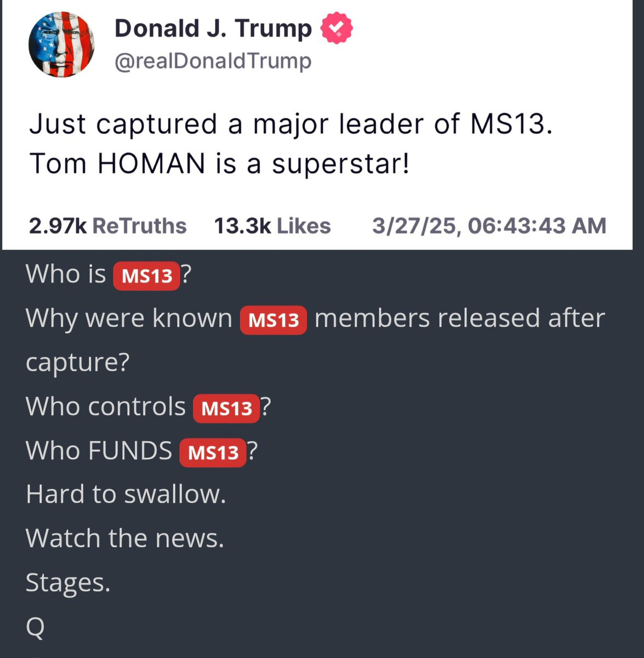Click the word "capture?"
Image resolution: width=644 pixels, height=658 pixels.
click(x=77, y=362)
